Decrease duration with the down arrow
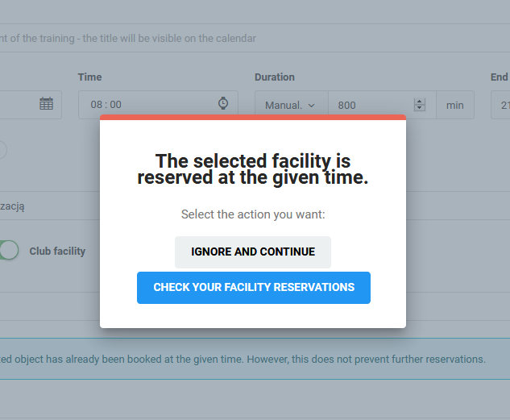The height and width of the screenshot is (420, 510). (419, 108)
